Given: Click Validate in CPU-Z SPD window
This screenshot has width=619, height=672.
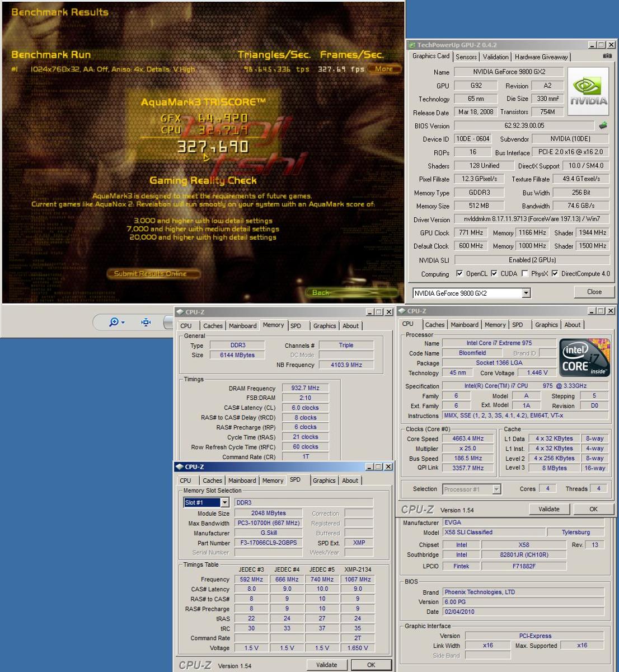Looking at the screenshot, I should [327, 665].
